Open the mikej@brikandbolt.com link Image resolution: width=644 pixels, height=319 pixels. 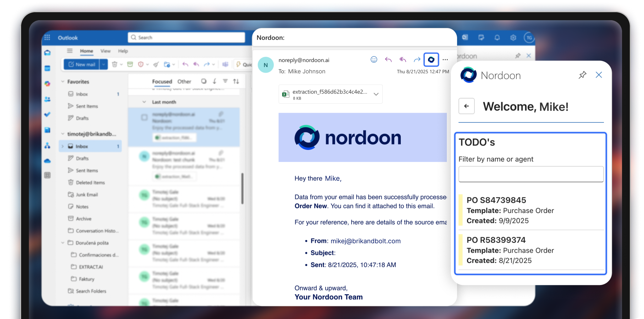(366, 241)
